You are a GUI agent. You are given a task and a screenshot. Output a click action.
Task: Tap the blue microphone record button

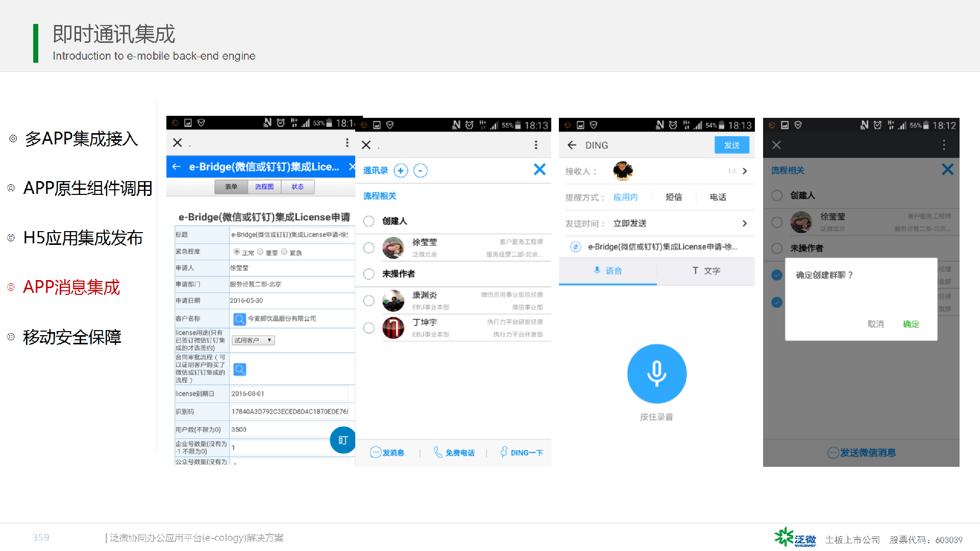[657, 374]
